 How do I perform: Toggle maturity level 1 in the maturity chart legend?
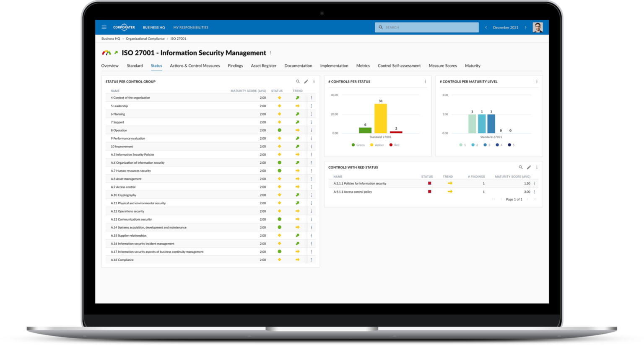tap(462, 144)
